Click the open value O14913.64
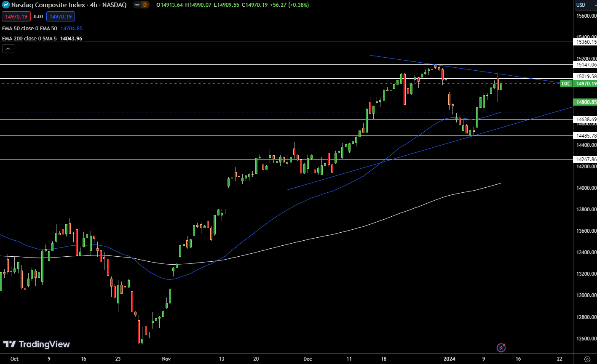The image size is (597, 364). [170, 5]
